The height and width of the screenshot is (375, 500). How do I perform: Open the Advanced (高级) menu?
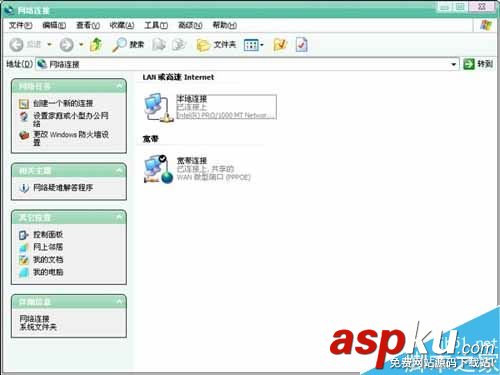point(190,25)
